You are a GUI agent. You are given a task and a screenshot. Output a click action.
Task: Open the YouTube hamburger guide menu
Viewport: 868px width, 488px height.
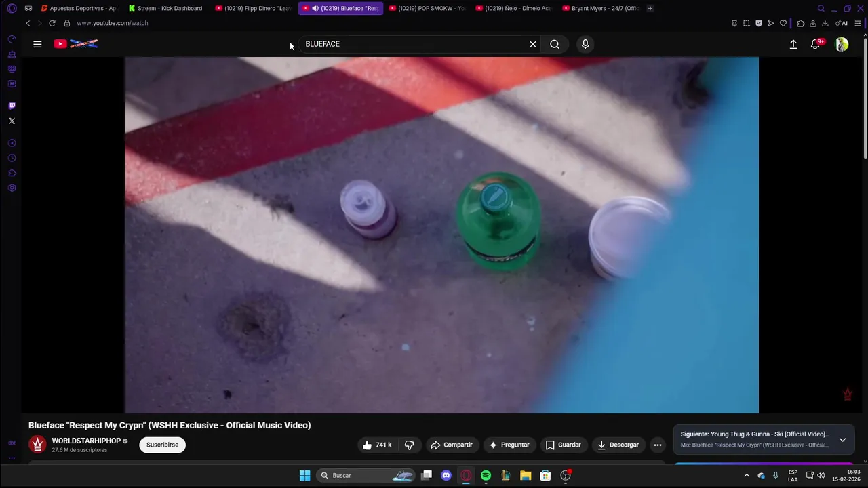[37, 44]
